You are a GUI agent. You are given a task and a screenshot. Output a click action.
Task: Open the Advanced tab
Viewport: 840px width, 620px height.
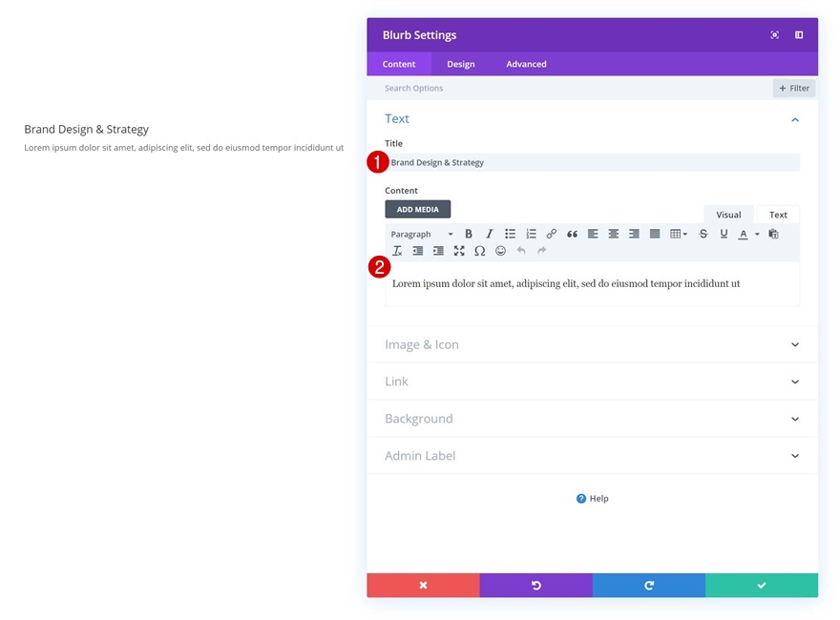click(526, 64)
